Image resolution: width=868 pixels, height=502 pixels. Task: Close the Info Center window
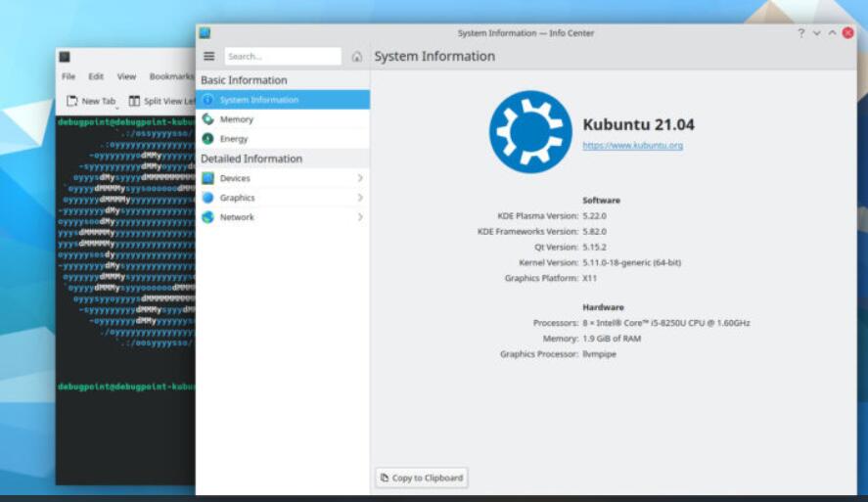click(x=847, y=32)
